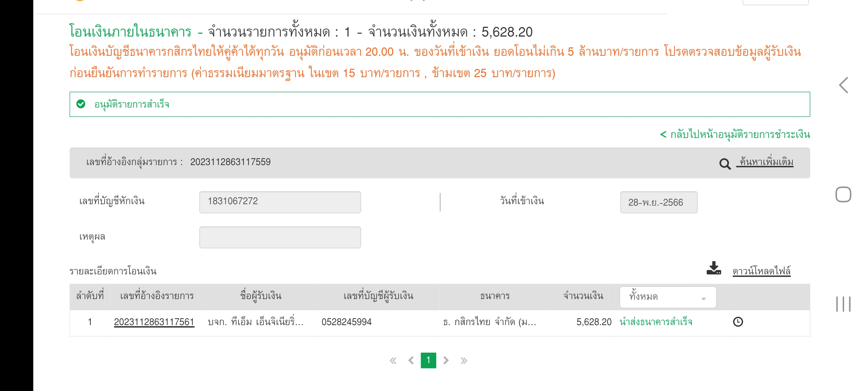Screen dimensions: 868x391
Task: Go to first page double-arrow
Action: point(393,361)
